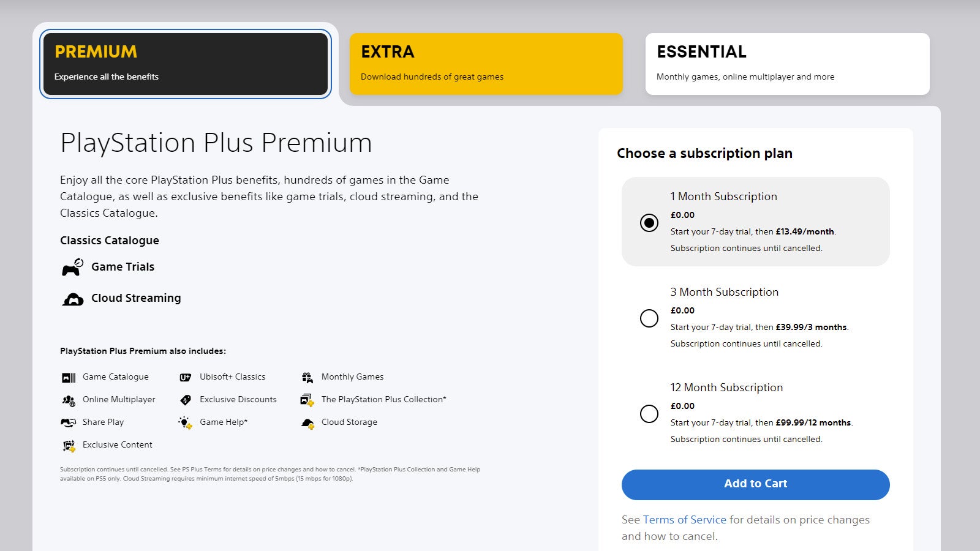Screen dimensions: 980x551
Task: Click the Exclusive Discounts icon
Action: 185,400
